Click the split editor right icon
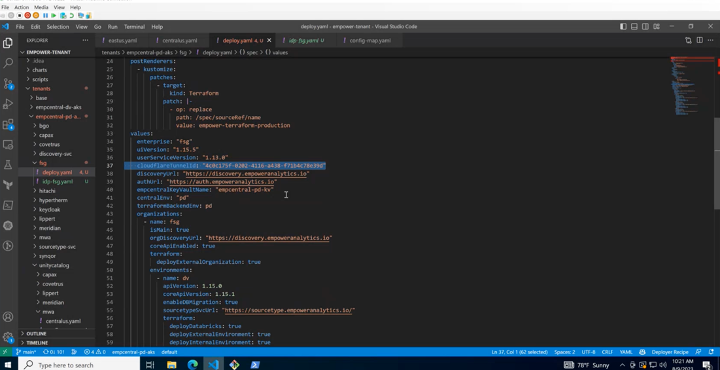 [x=699, y=40]
